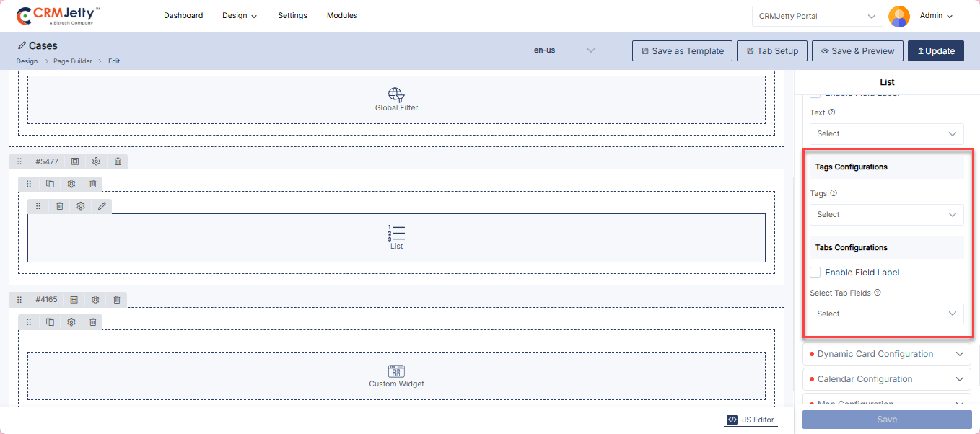The image size is (980, 434).
Task: Open settings gear for section #4165
Action: (95, 299)
